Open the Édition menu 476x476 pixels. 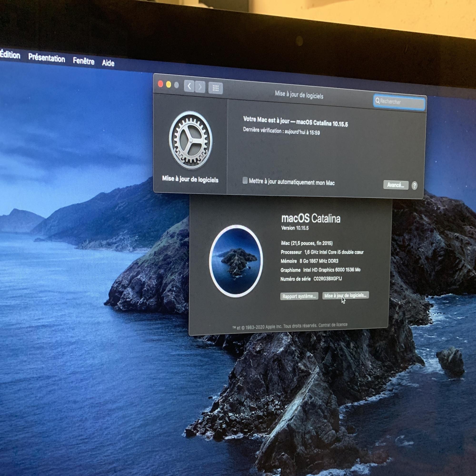coord(10,55)
